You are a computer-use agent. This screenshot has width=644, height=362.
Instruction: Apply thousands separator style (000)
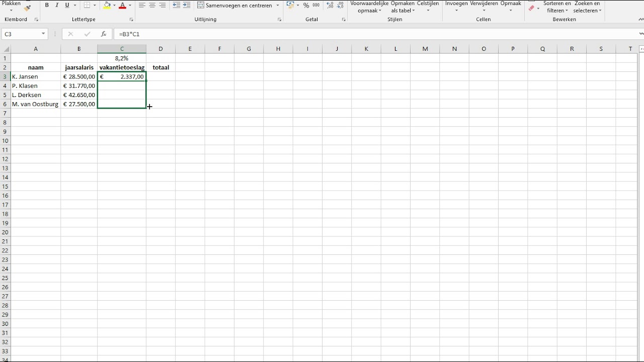coord(316,5)
